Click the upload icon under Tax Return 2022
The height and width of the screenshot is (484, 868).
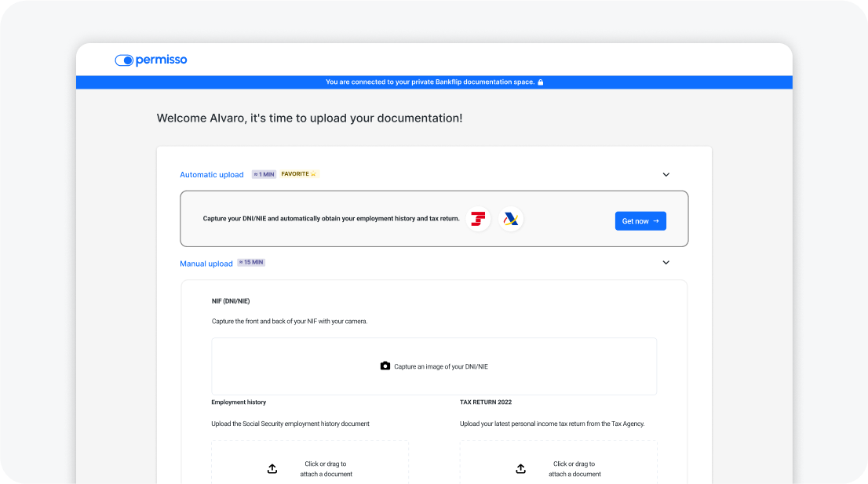520,468
